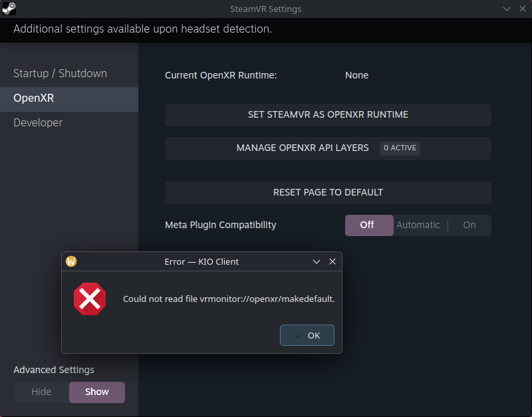Click the 'Advanced Settings' label
This screenshot has height=417, width=532.
(x=54, y=370)
